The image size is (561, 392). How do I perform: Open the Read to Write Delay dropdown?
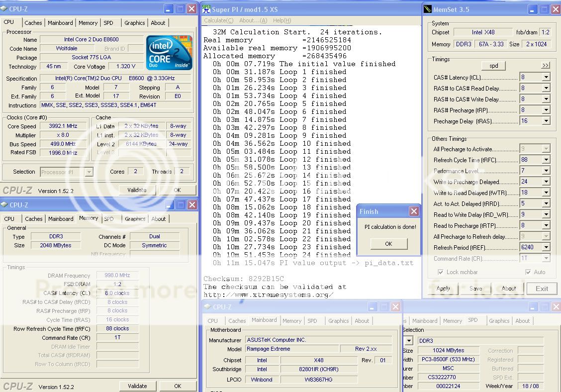click(x=546, y=214)
